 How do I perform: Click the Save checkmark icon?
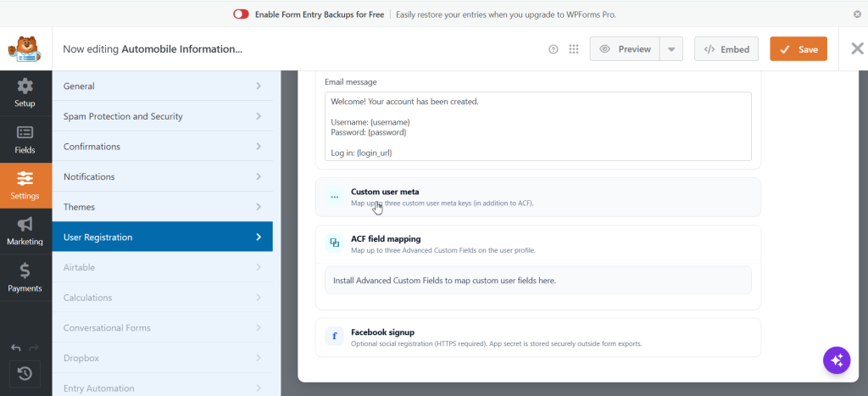(784, 49)
